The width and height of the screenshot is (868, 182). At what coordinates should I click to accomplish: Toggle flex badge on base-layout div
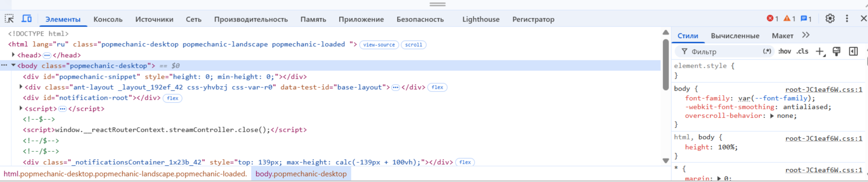[x=437, y=87]
